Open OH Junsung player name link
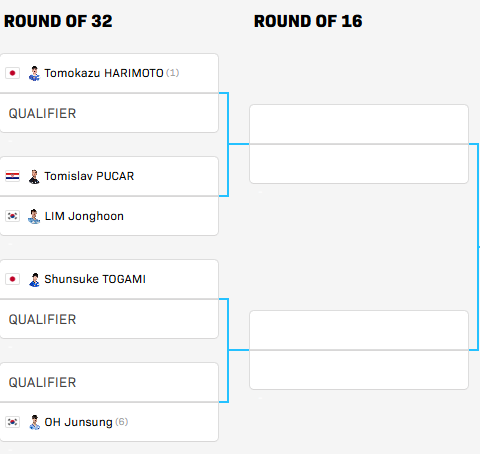Screen dimensions: 480x454 point(78,422)
